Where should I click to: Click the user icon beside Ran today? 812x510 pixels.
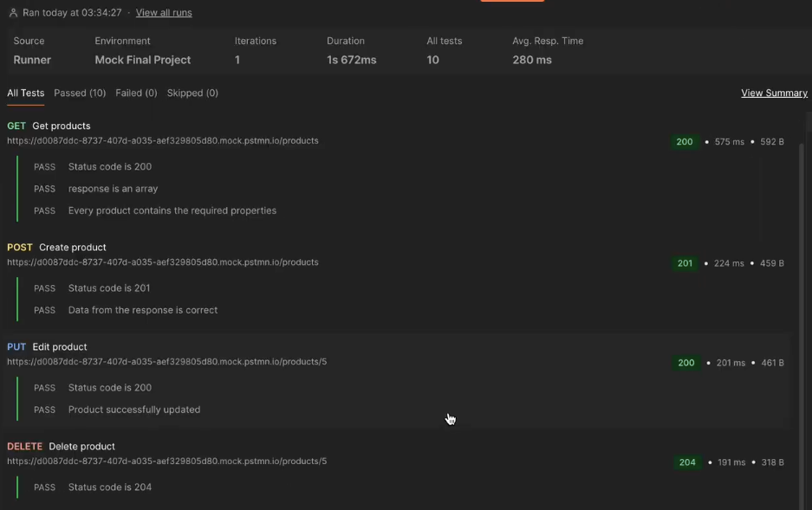point(14,12)
